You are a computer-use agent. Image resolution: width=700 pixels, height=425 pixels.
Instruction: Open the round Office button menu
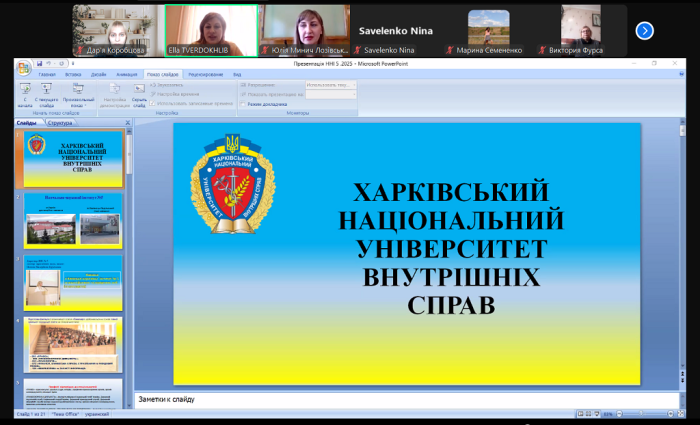click(x=23, y=68)
